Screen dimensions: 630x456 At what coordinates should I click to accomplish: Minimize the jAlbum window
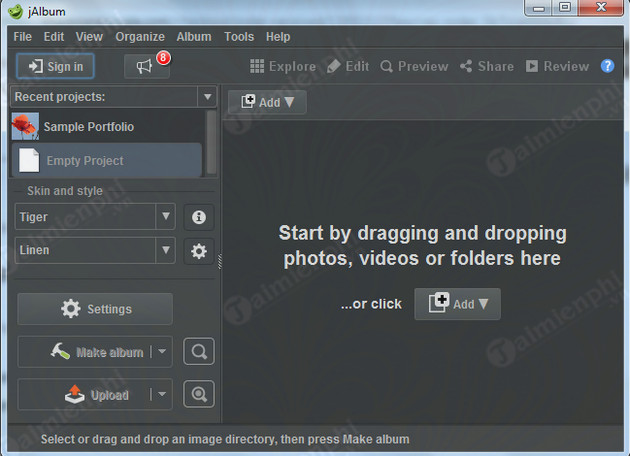pyautogui.click(x=538, y=8)
